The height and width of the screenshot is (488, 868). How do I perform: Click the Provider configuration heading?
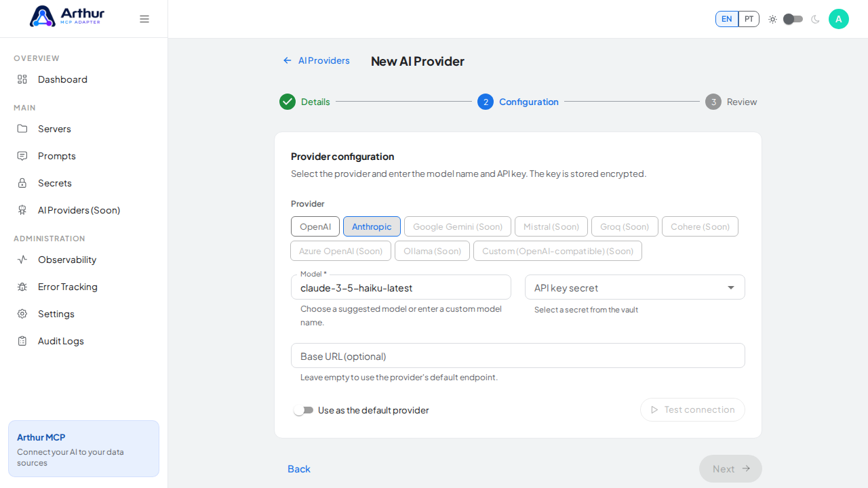pos(342,157)
